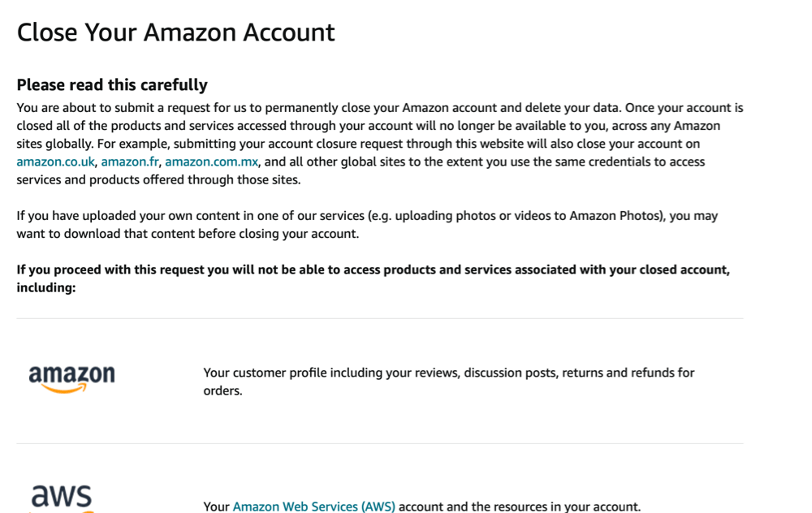Click the divider line above Amazon logo
Image resolution: width=812 pixels, height=513 pixels.
[379, 318]
